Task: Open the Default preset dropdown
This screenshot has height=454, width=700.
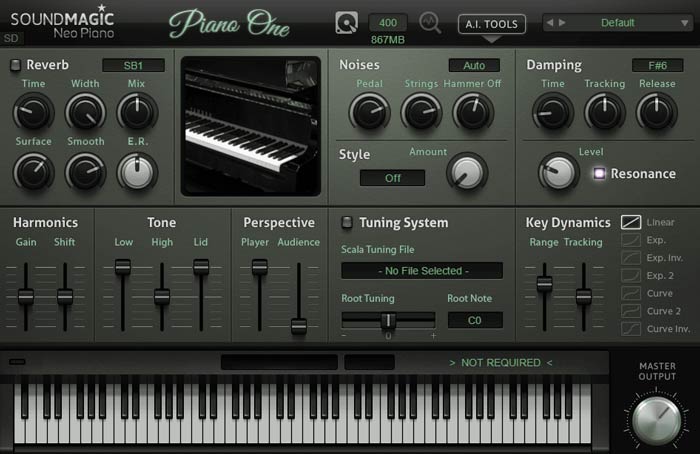Action: tap(618, 23)
